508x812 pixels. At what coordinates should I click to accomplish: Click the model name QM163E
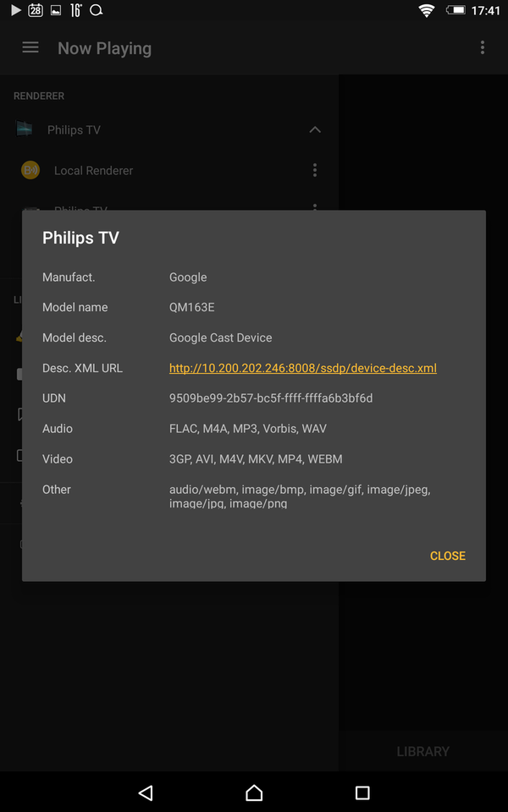[192, 308]
